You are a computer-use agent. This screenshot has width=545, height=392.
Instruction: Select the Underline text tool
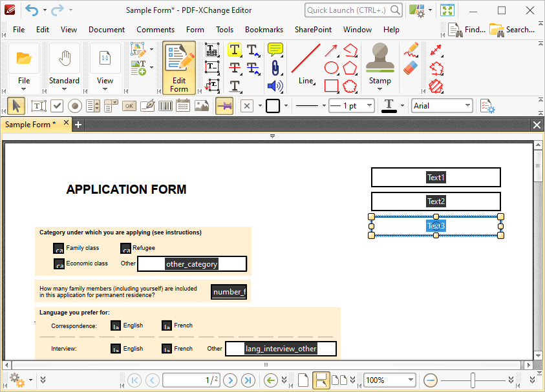(235, 86)
